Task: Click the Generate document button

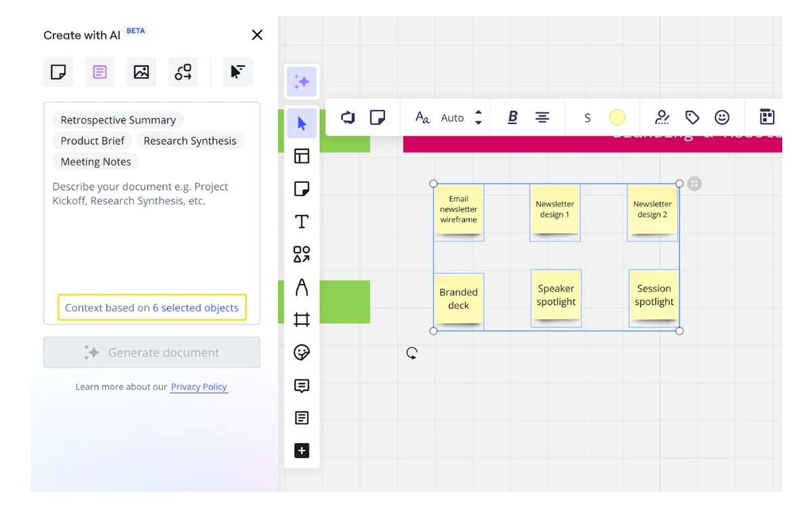Action: pyautogui.click(x=152, y=352)
